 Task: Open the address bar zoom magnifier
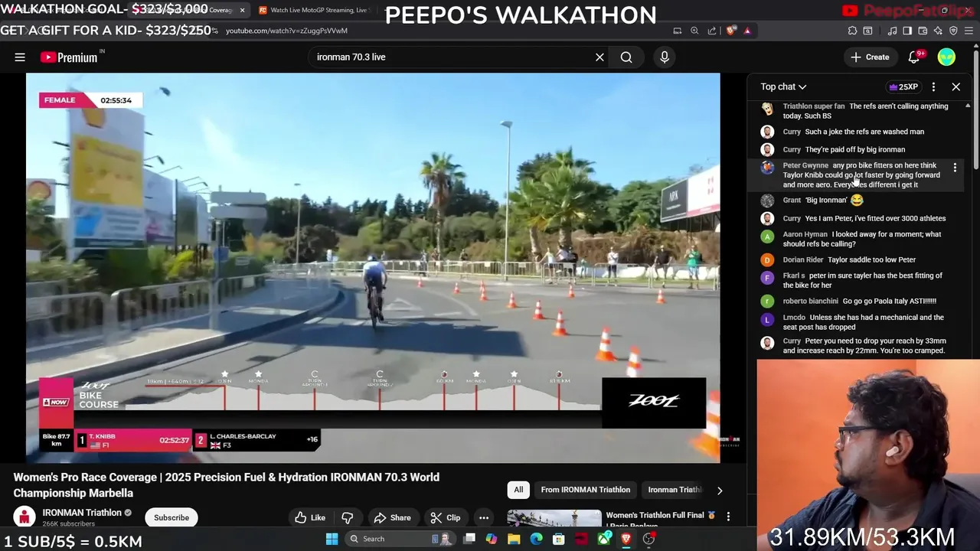click(694, 31)
